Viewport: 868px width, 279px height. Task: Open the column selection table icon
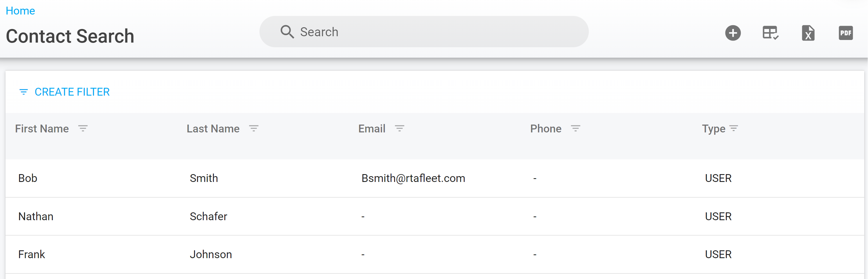coord(770,33)
